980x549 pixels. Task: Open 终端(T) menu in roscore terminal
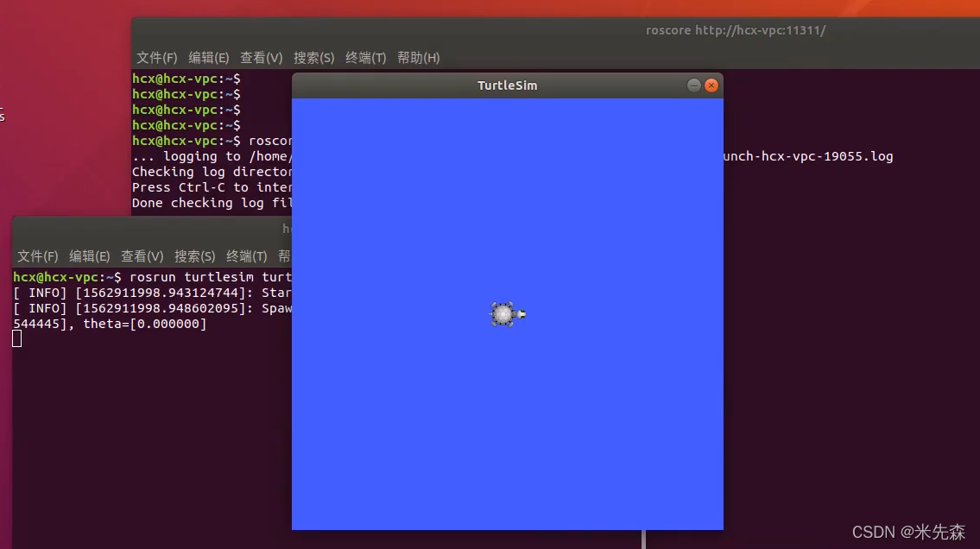point(365,58)
